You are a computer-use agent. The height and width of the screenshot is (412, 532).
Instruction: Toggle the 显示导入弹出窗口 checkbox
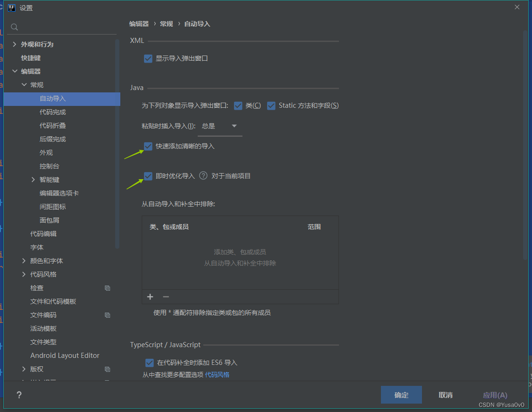tap(148, 58)
